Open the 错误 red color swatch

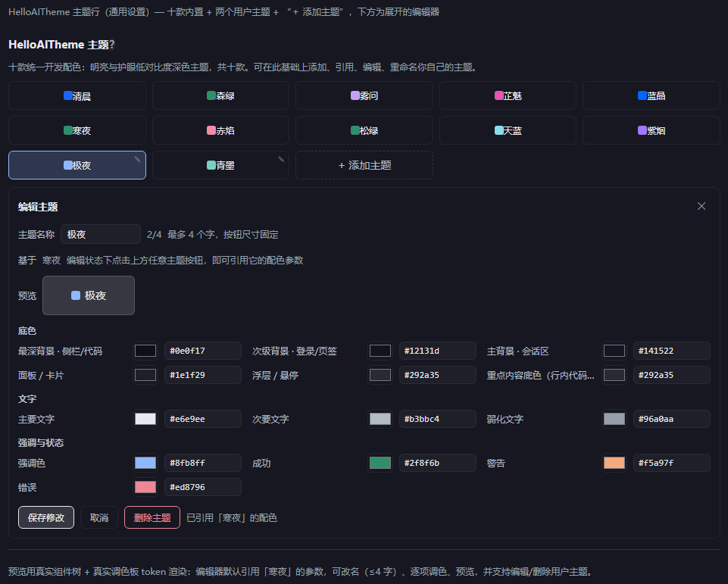[x=145, y=487]
